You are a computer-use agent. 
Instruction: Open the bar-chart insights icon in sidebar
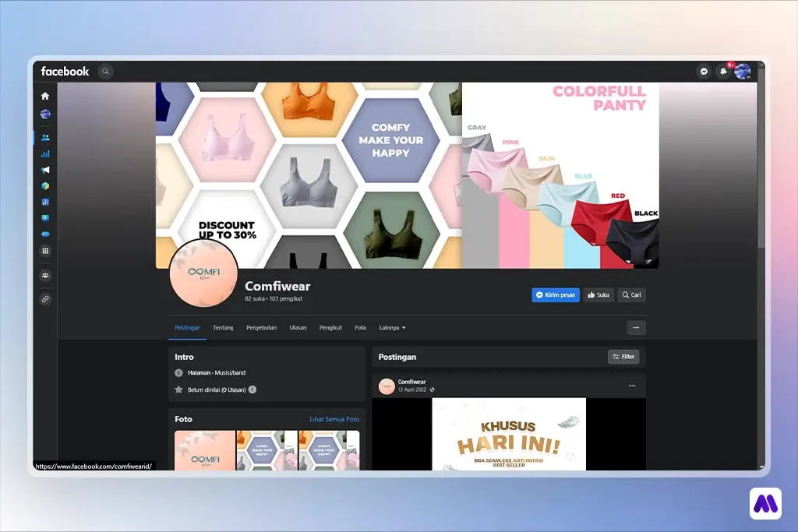(x=45, y=153)
